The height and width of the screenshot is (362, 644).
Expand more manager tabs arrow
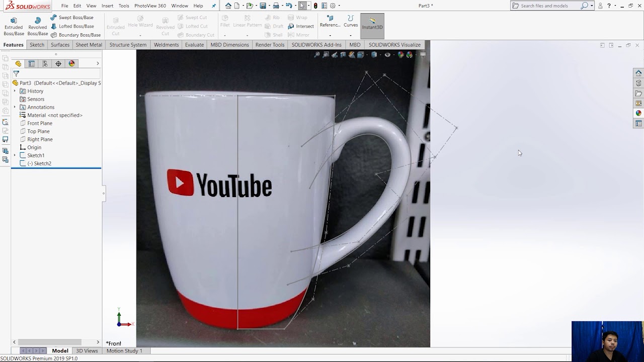[x=98, y=63]
